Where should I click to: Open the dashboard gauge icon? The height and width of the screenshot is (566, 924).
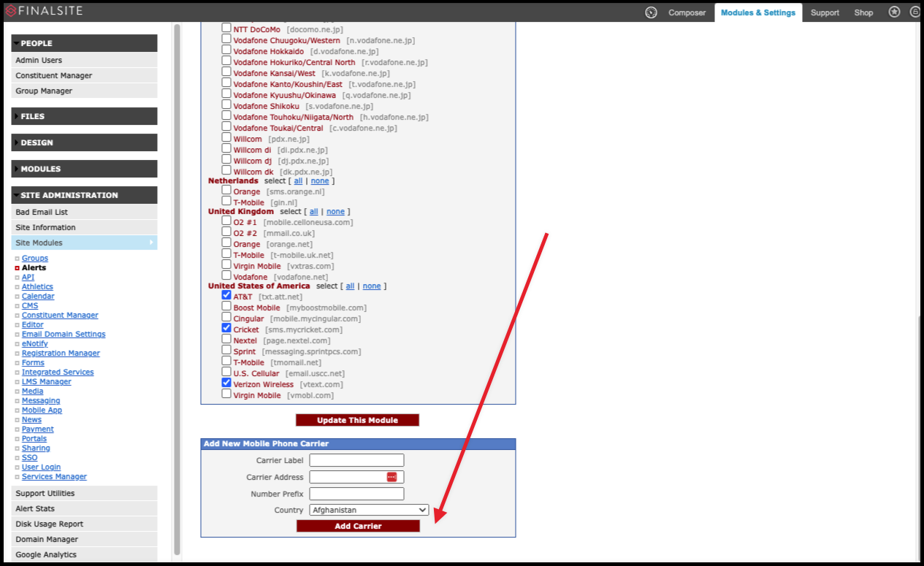coord(652,12)
